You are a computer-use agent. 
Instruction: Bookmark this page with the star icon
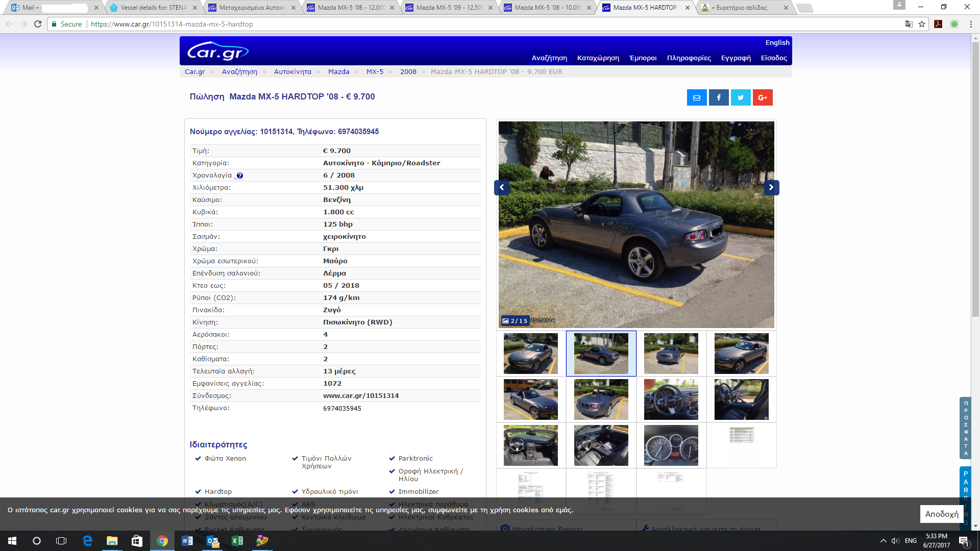(922, 24)
